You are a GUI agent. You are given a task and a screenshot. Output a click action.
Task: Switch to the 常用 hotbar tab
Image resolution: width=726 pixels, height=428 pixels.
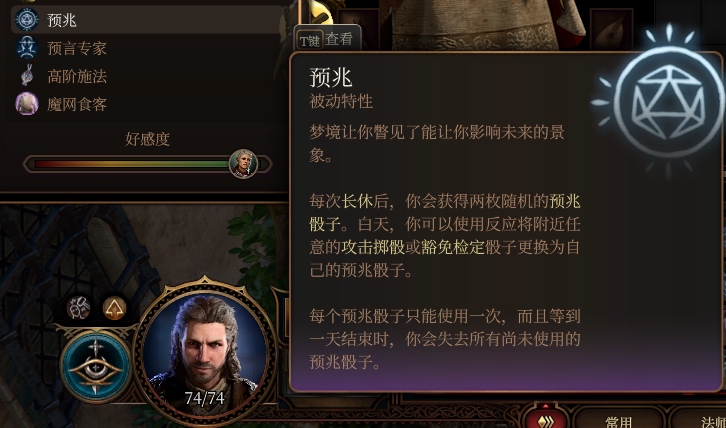coord(619,421)
